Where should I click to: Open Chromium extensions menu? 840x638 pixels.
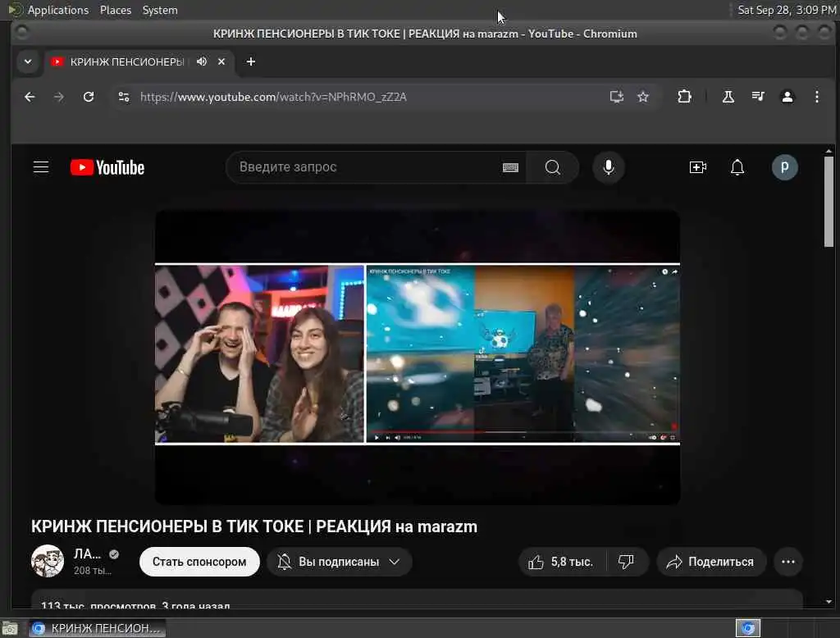(x=684, y=97)
